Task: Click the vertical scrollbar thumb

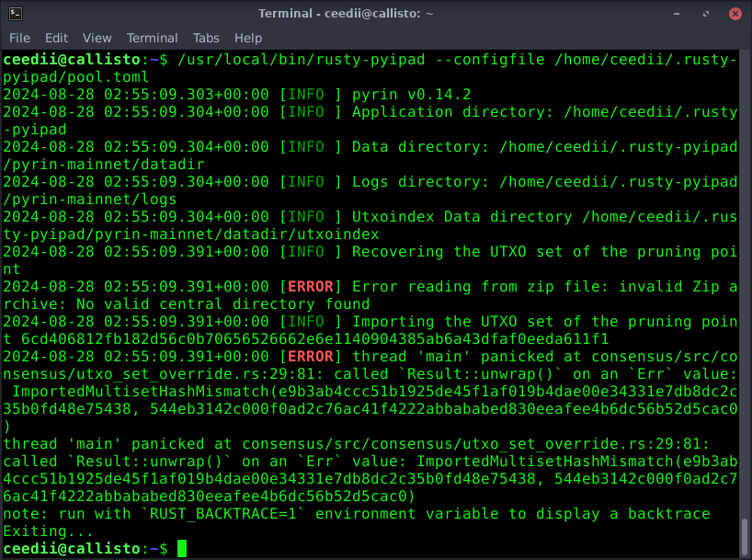Action: pyautogui.click(x=745, y=536)
